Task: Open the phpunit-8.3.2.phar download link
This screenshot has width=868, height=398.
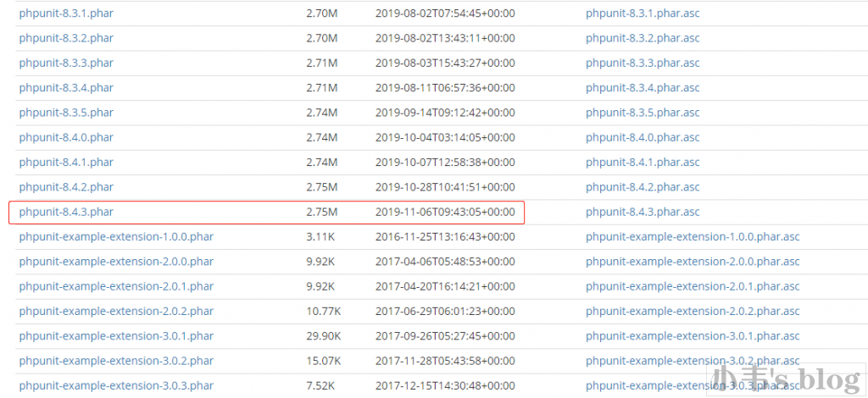Action: 66,38
